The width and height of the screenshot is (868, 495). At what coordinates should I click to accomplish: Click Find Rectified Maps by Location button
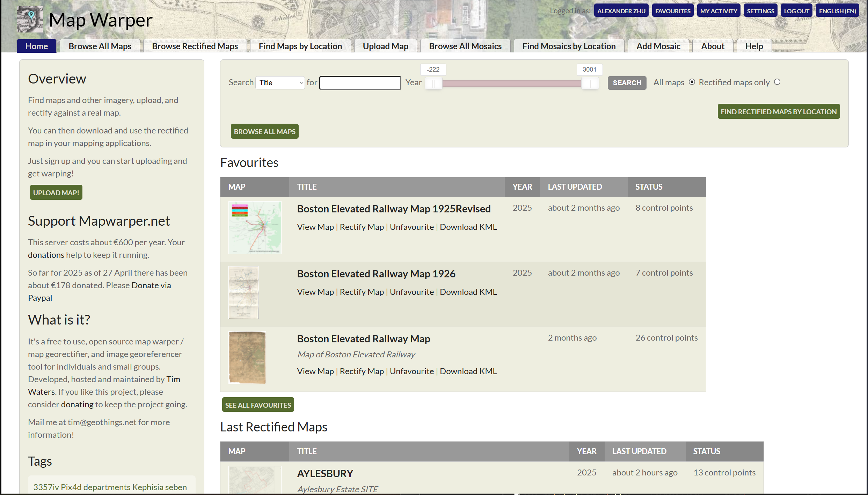(779, 111)
